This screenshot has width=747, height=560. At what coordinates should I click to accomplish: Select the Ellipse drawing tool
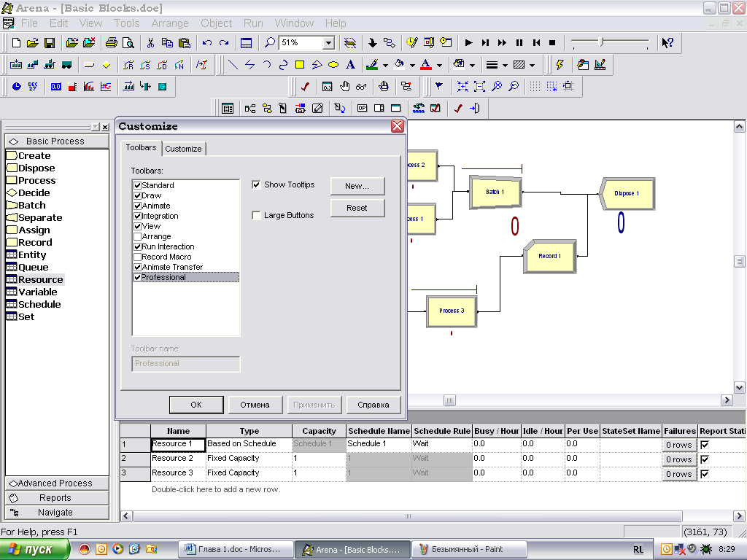click(333, 65)
